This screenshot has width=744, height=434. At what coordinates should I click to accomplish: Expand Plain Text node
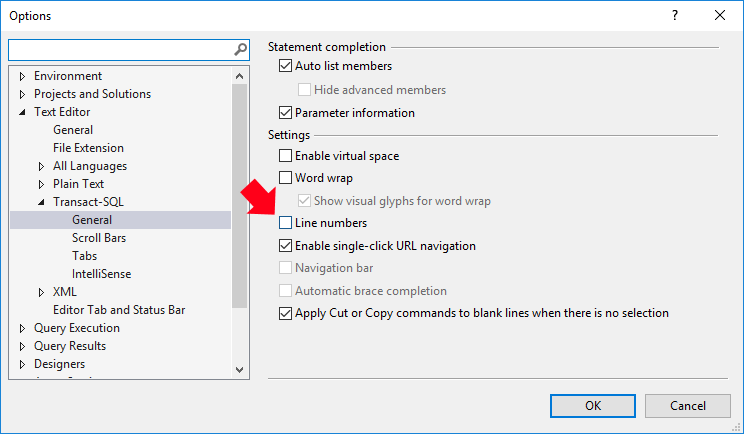[x=41, y=185]
